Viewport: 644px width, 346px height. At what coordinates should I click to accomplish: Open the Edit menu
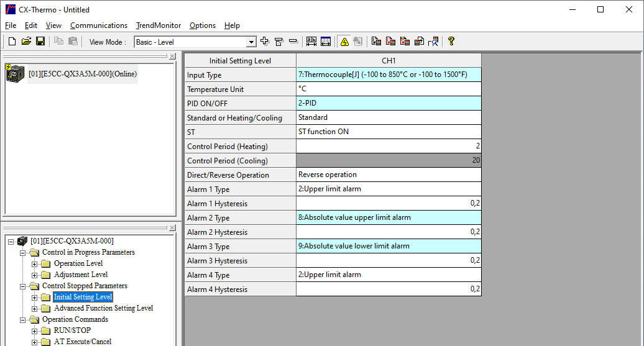click(31, 25)
